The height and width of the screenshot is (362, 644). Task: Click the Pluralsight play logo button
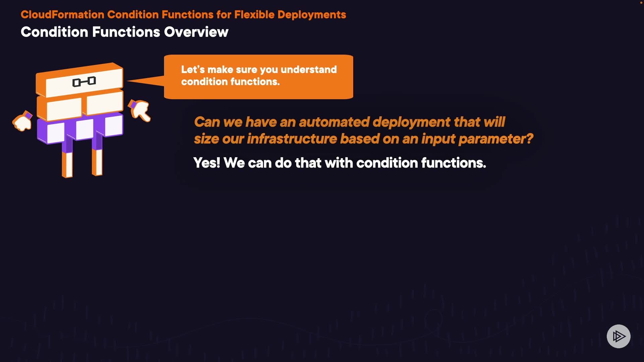click(618, 336)
